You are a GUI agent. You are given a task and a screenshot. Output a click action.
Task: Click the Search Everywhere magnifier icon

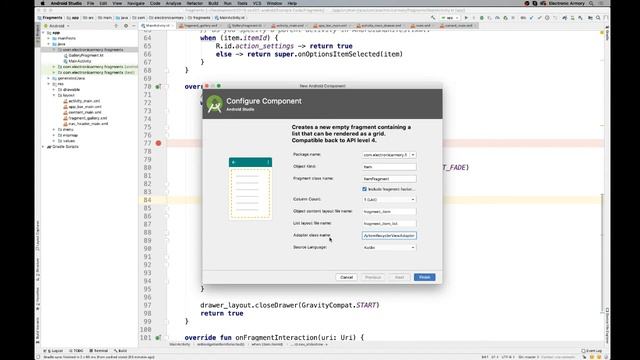(598, 18)
